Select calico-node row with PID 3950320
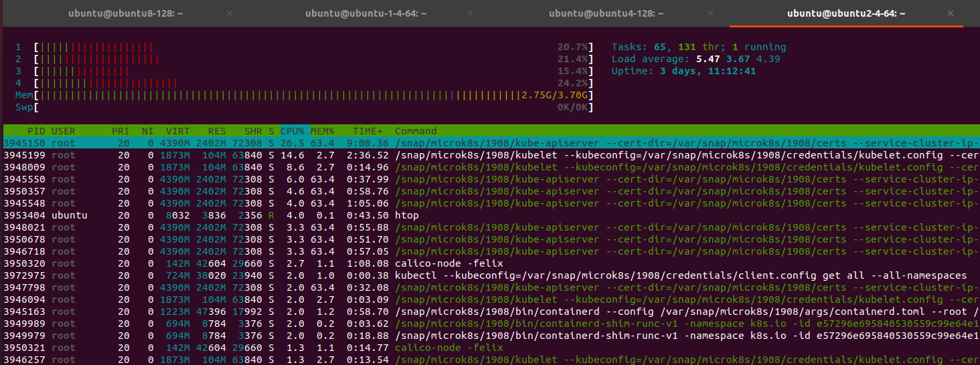Viewport: 980px width, 365px height. coord(491,263)
